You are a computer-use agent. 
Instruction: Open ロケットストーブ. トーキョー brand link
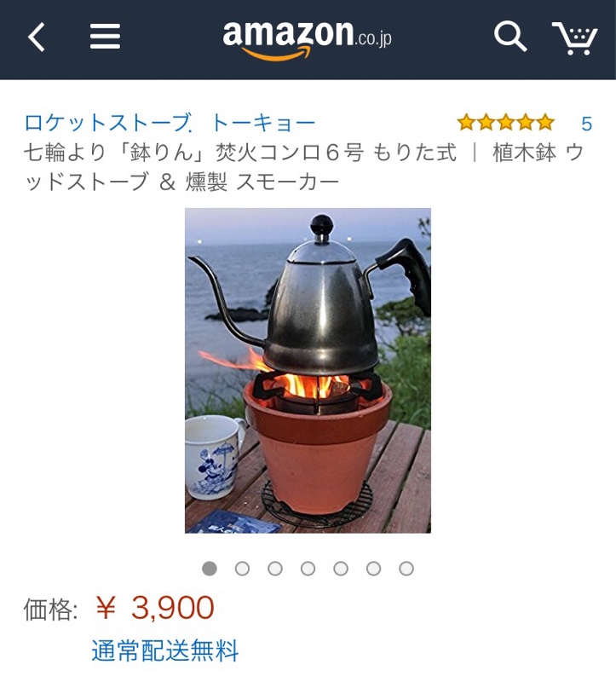pos(170,123)
